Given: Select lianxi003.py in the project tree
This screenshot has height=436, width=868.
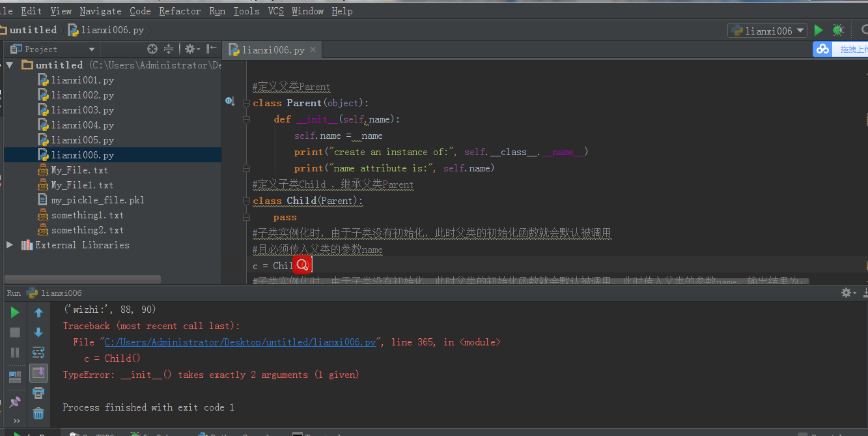Looking at the screenshot, I should point(82,110).
